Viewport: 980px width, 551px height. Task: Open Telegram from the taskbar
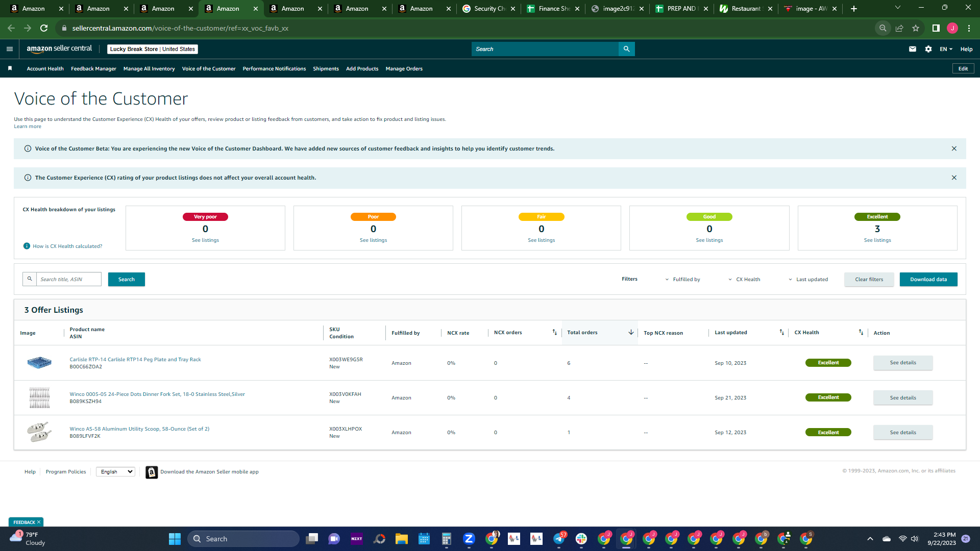point(559,539)
